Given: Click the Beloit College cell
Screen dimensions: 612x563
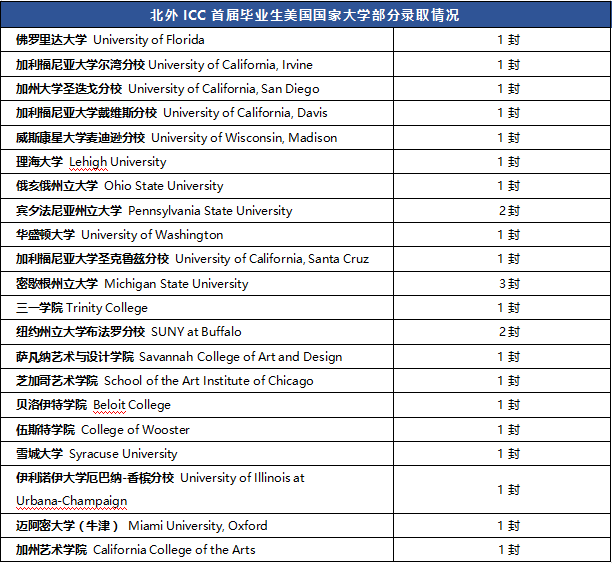Looking at the screenshot, I should pos(197,405).
